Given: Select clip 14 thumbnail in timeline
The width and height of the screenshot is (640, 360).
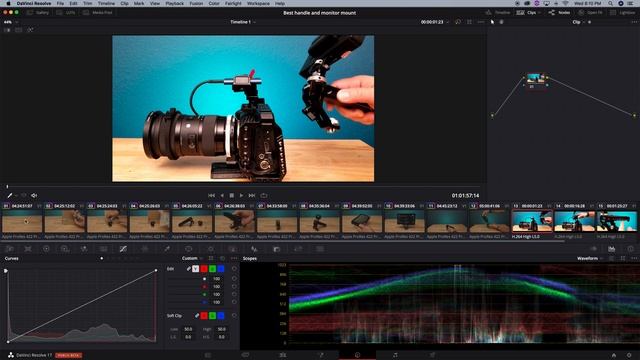Looking at the screenshot, I should point(575,222).
